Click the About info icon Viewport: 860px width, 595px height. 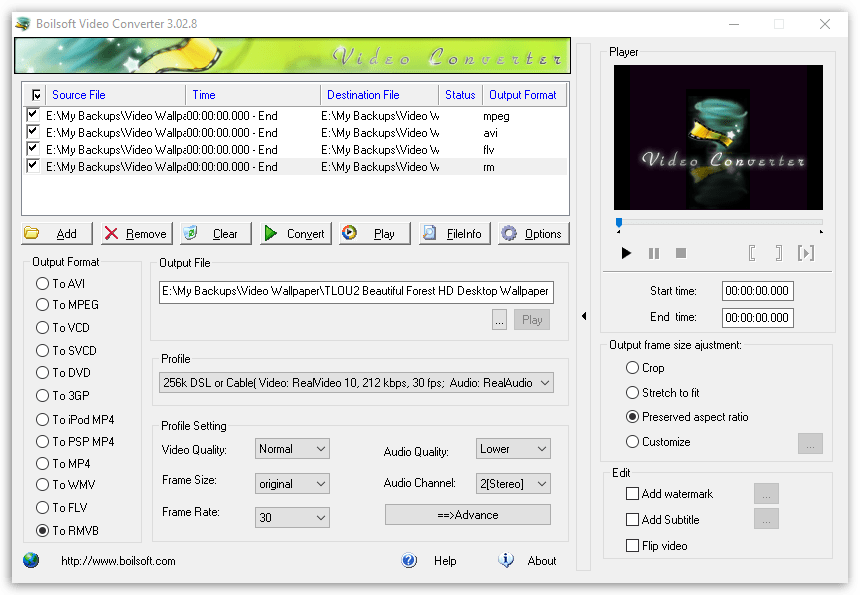[506, 561]
